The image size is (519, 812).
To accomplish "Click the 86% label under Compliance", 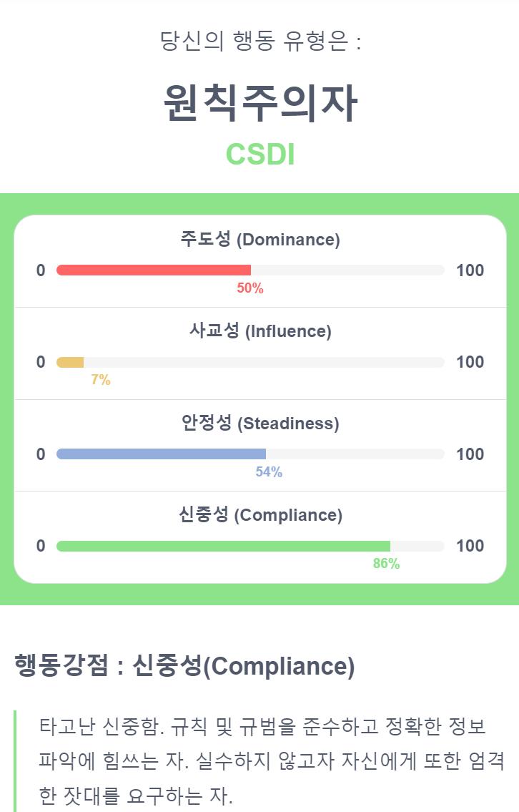I will point(387,564).
